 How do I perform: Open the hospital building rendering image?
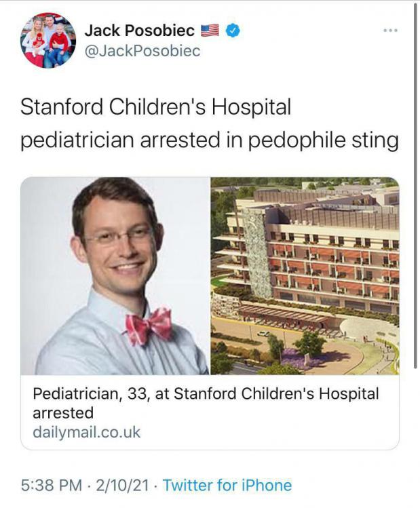coord(305,276)
